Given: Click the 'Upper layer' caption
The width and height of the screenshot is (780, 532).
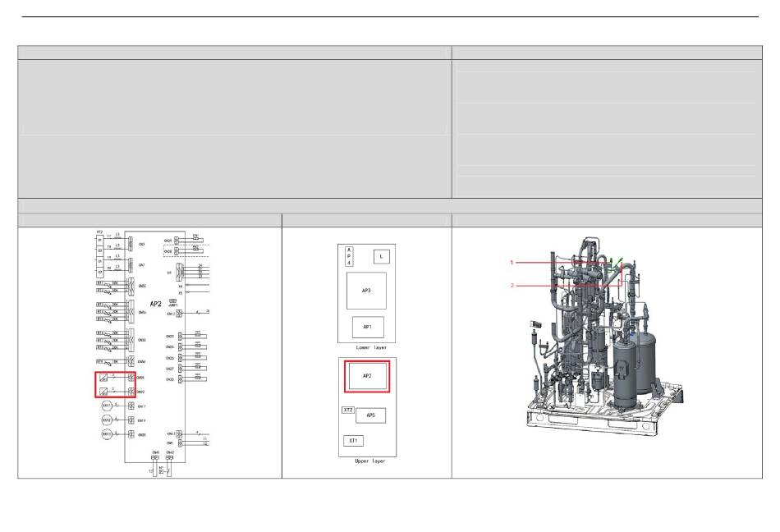Looking at the screenshot, I should point(370,461).
